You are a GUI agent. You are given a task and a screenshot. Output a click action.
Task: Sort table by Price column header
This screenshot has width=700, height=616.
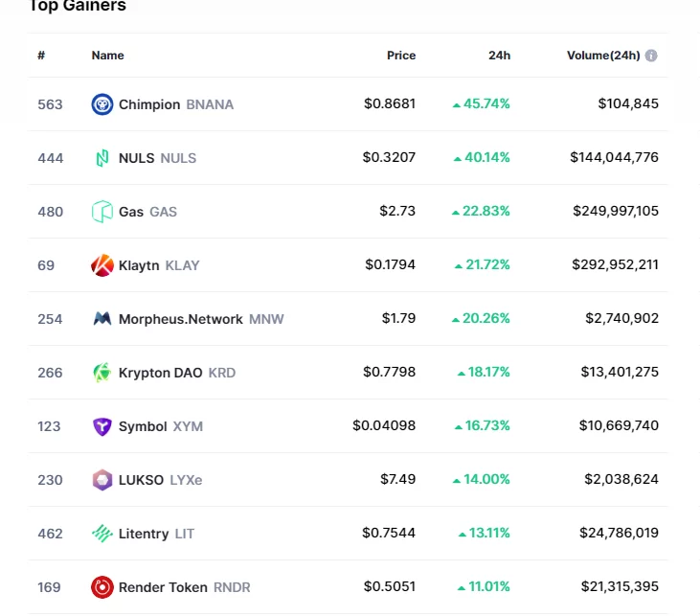point(400,56)
